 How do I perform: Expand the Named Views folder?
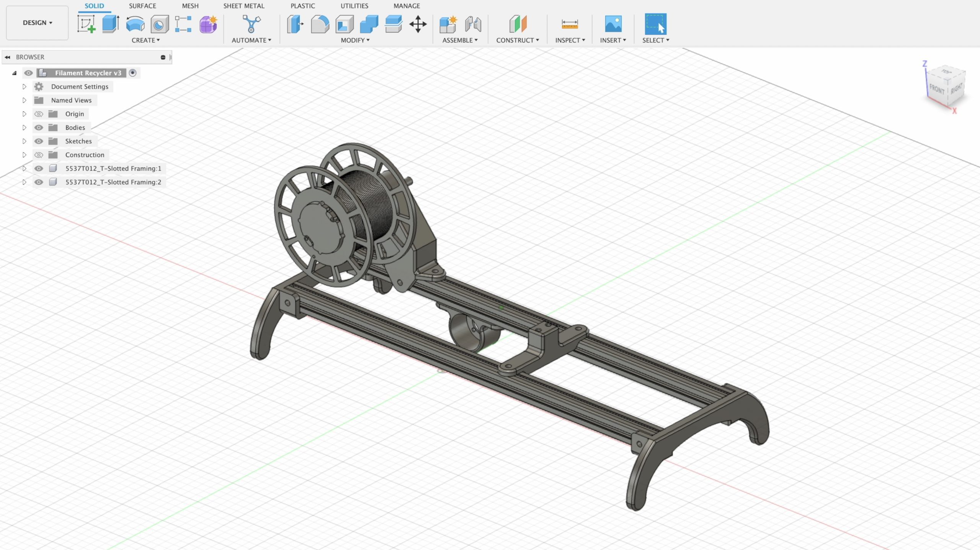pos(24,100)
